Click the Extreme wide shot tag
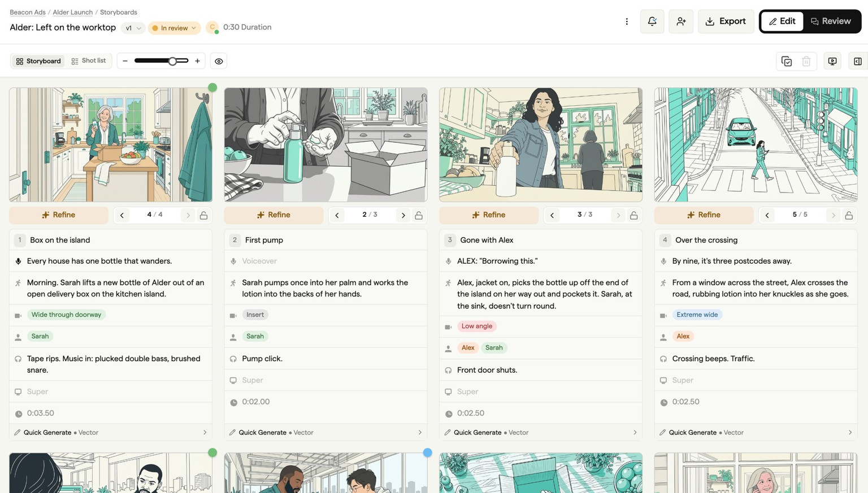Image resolution: width=868 pixels, height=493 pixels. click(697, 315)
